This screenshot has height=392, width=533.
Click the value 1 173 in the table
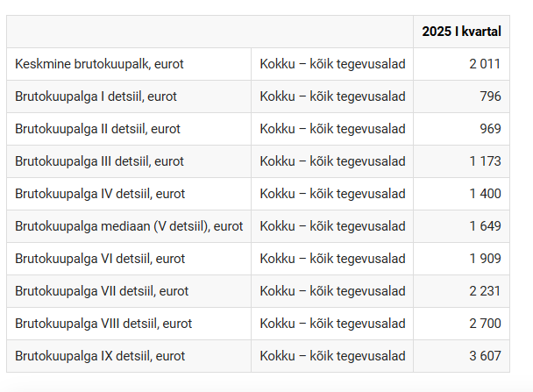pyautogui.click(x=485, y=161)
